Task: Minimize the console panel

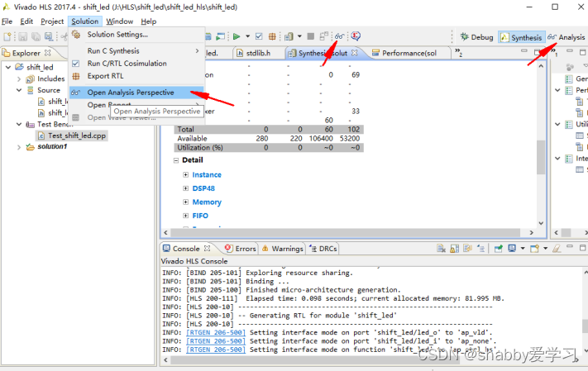Action: pyautogui.click(x=570, y=247)
